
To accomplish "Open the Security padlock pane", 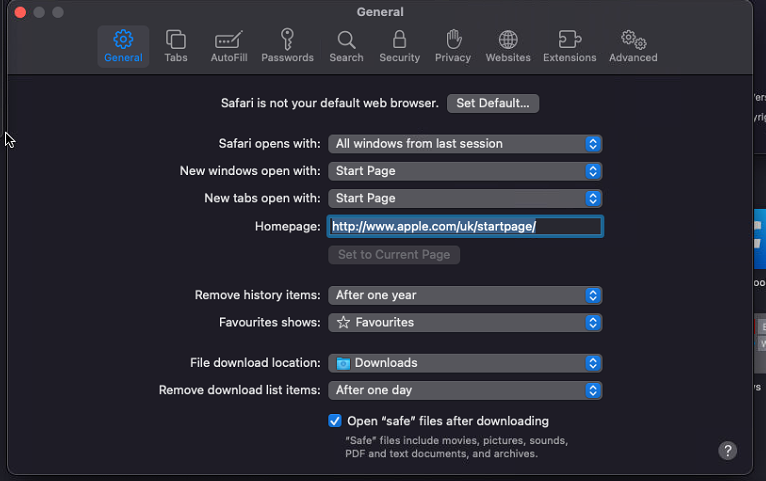I will coord(400,46).
